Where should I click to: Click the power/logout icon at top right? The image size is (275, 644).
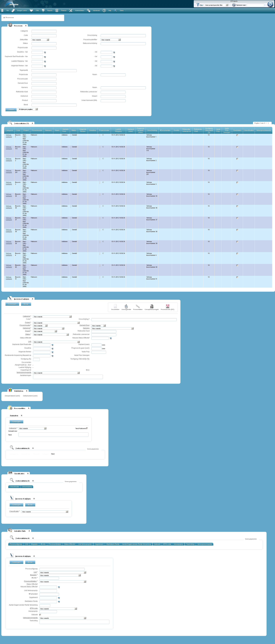[x=270, y=4]
